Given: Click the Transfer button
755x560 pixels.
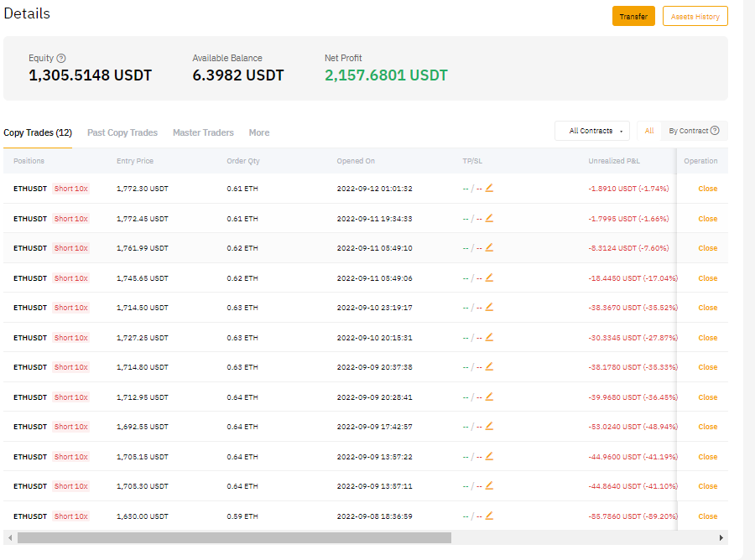Looking at the screenshot, I should [x=633, y=16].
